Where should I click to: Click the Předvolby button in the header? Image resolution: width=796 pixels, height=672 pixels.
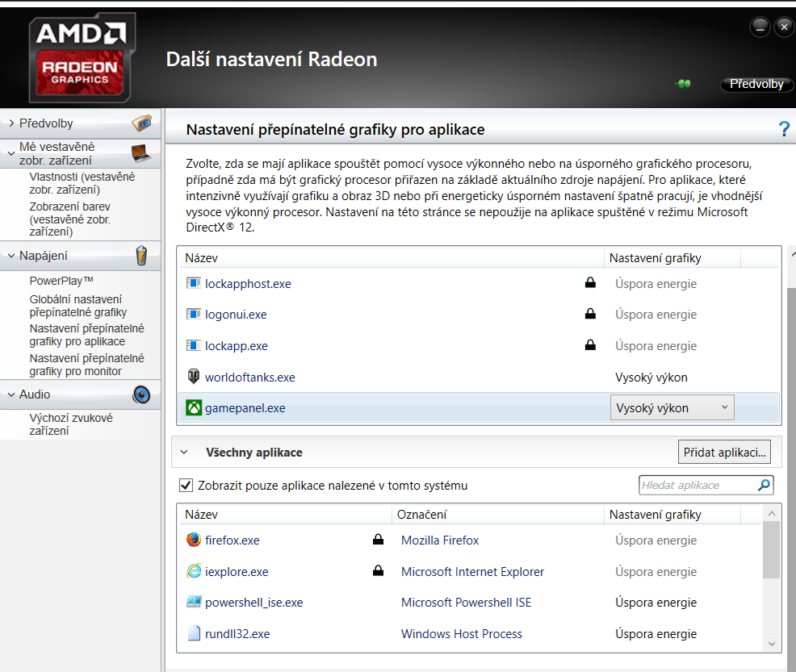[756, 84]
